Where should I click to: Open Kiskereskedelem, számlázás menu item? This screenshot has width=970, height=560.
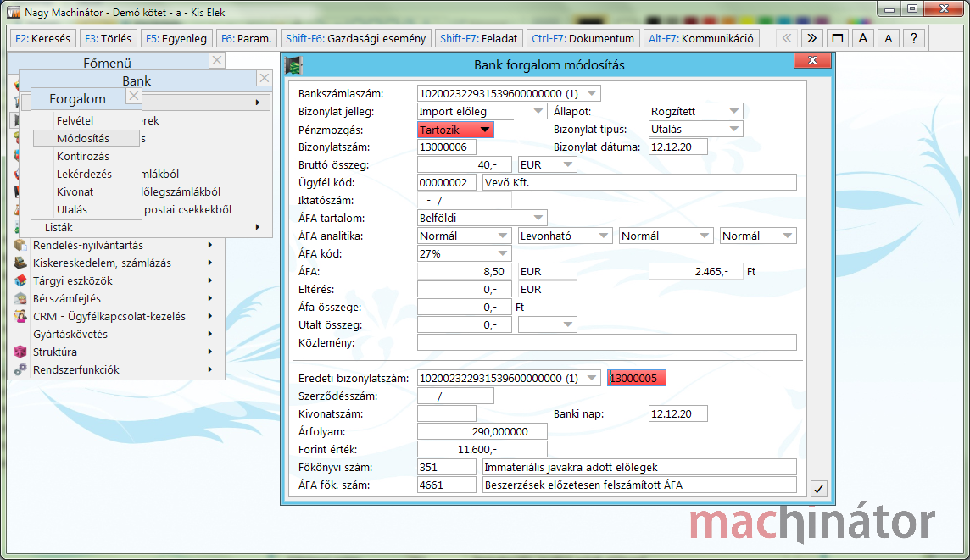(x=115, y=263)
